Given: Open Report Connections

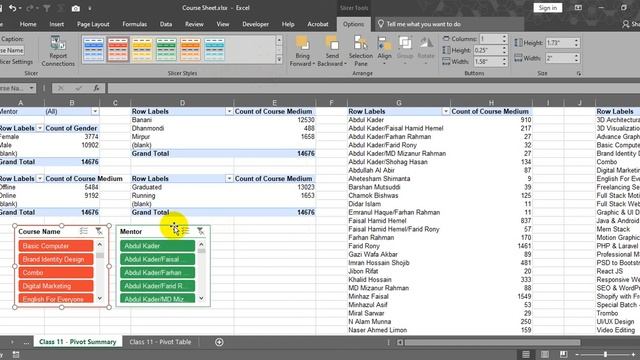Looking at the screenshot, I should click(x=58, y=51).
